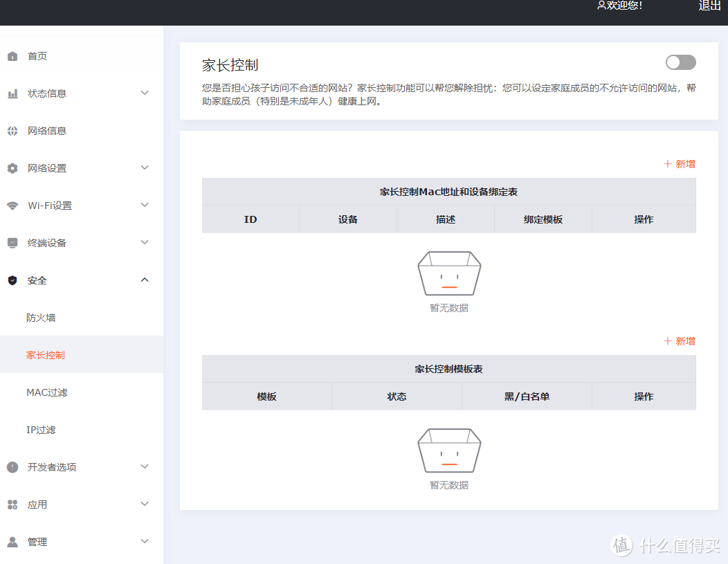
Task: Open the 首页 home icon in sidebar
Action: (x=12, y=56)
